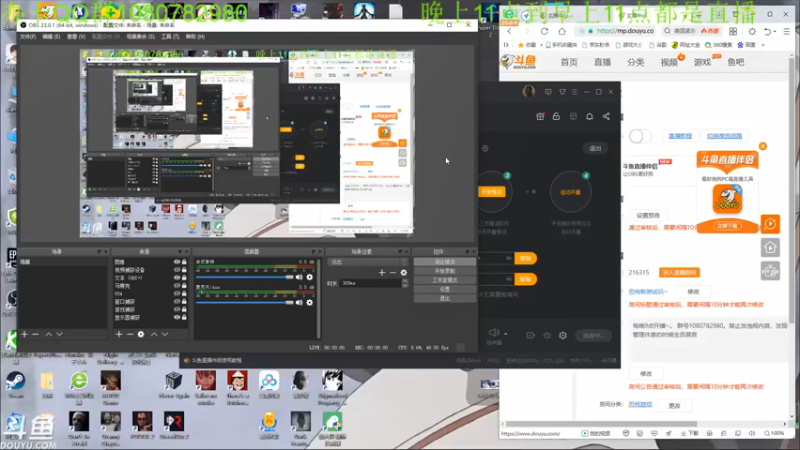
Task: Go to the browser home page
Action: (x=562, y=31)
